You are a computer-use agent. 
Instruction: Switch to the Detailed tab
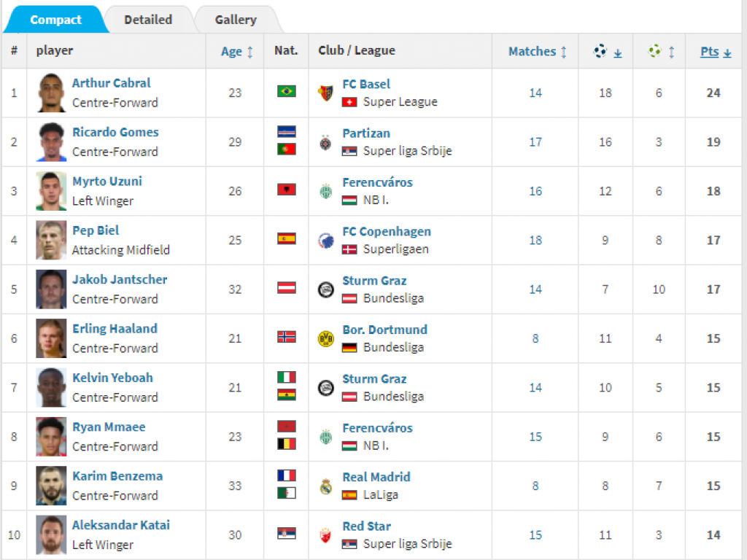point(148,20)
